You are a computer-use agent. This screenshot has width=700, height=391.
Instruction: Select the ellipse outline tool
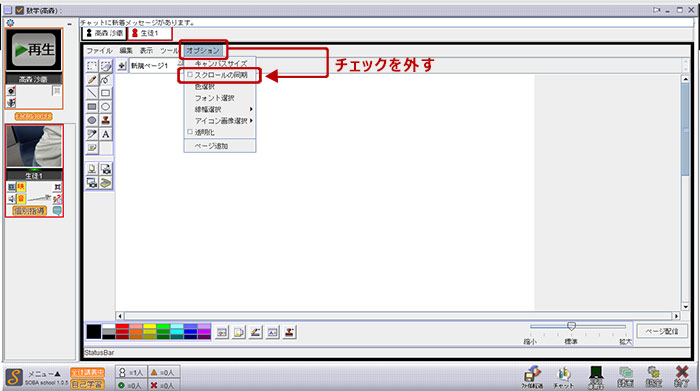tap(106, 107)
